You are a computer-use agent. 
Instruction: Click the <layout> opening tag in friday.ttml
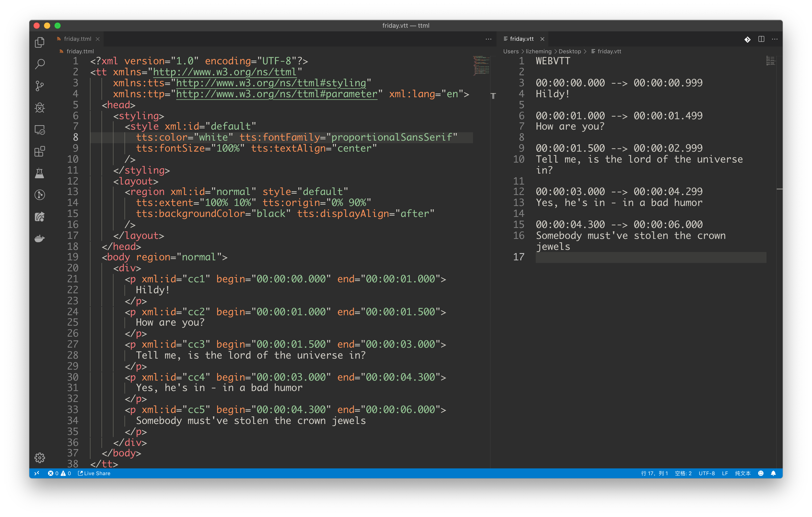pos(136,181)
